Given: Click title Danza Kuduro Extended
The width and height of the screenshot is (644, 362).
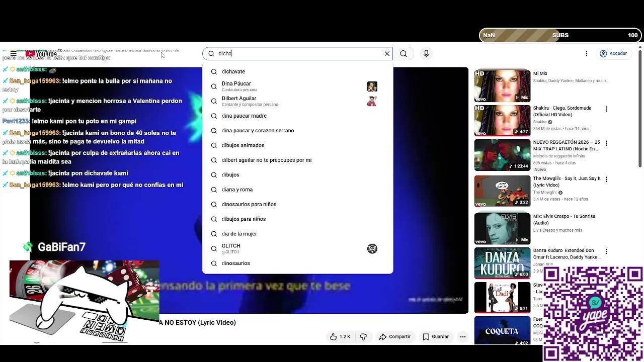Looking at the screenshot, I should 567,253.
